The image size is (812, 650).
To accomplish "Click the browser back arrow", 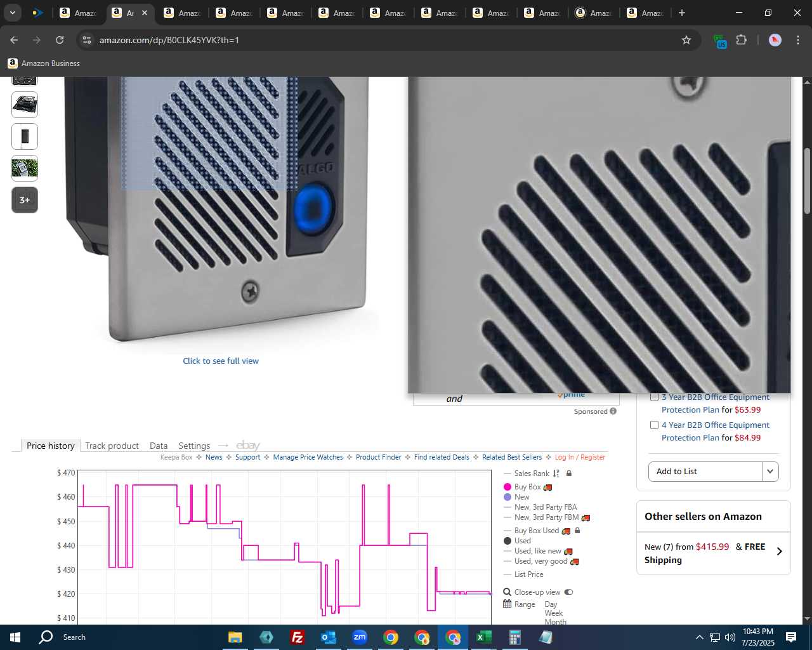I will tap(14, 40).
